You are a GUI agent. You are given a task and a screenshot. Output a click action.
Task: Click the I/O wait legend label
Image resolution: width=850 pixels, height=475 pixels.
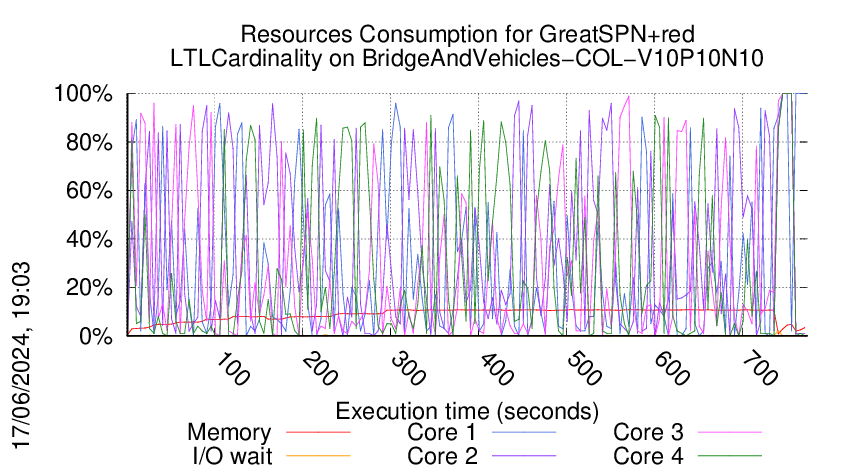tap(233, 456)
